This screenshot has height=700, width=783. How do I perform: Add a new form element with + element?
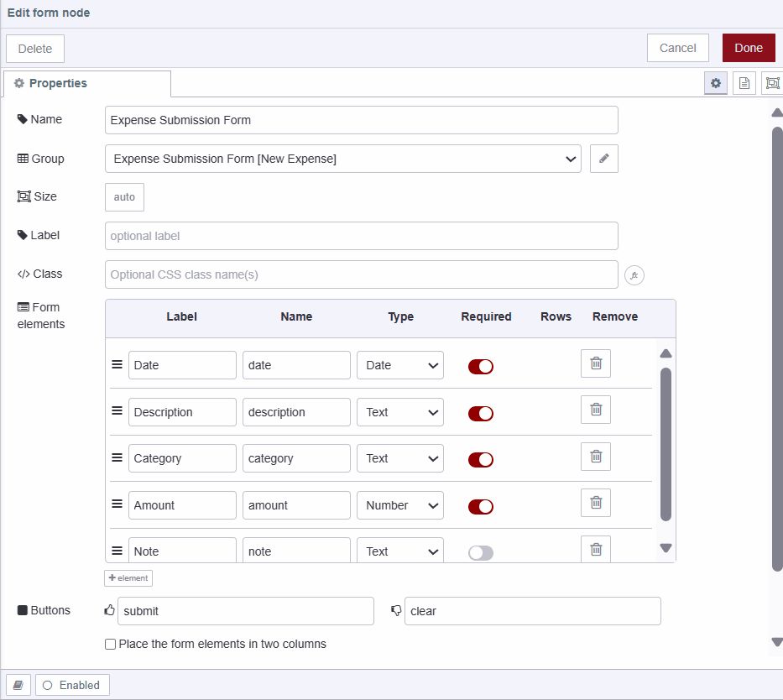click(128, 577)
